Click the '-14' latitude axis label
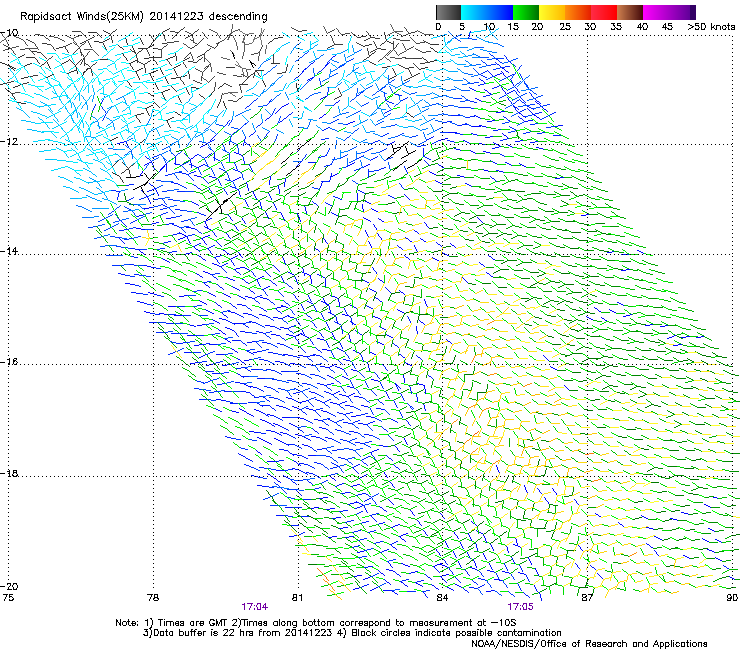This screenshot has height=650, width=740. (x=10, y=251)
